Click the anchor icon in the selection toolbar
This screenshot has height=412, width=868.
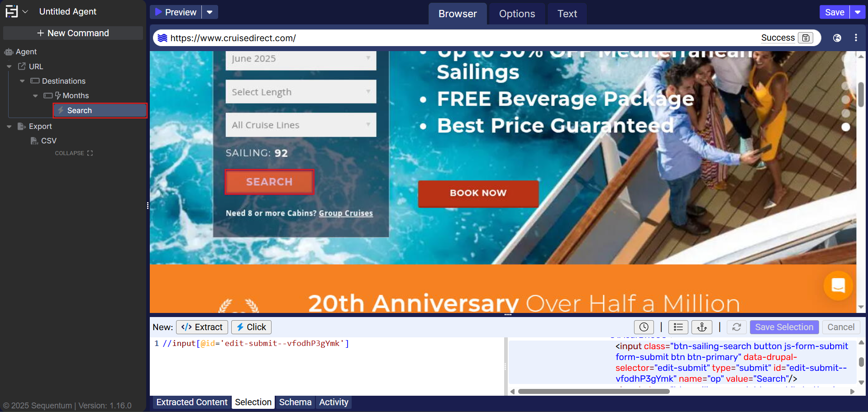click(702, 327)
